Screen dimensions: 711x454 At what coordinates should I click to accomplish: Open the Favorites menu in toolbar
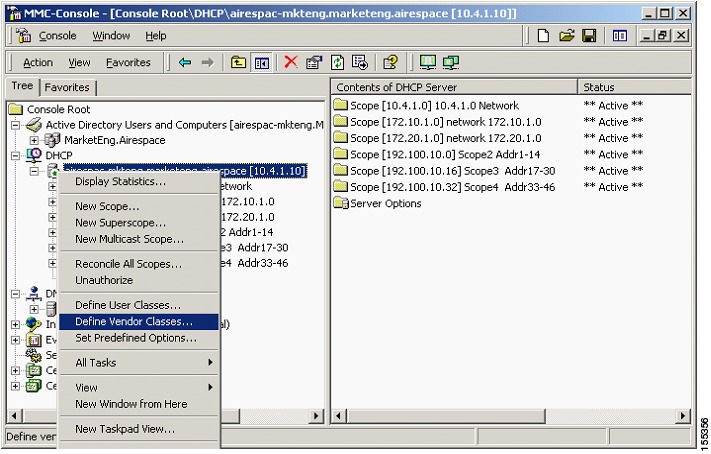(128, 63)
